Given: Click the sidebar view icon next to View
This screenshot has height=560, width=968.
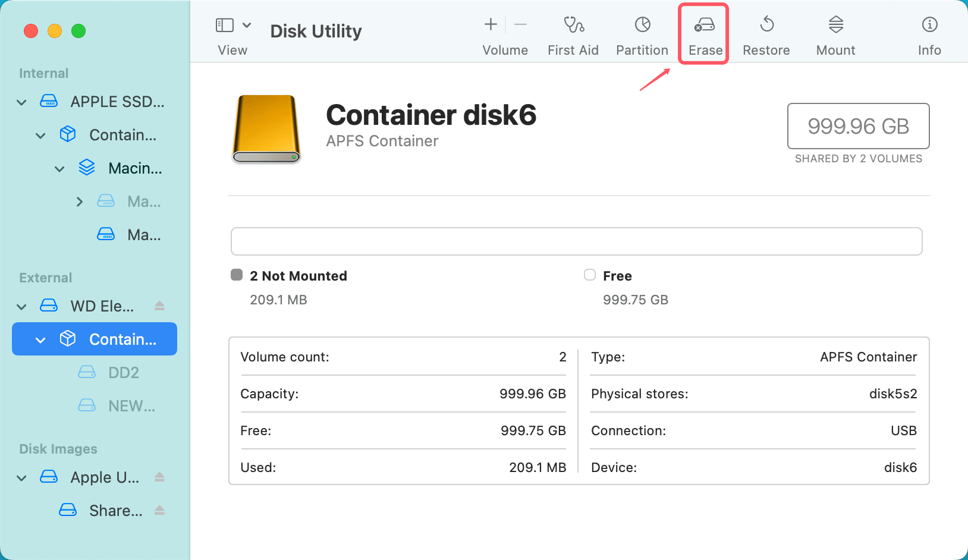Looking at the screenshot, I should [224, 25].
